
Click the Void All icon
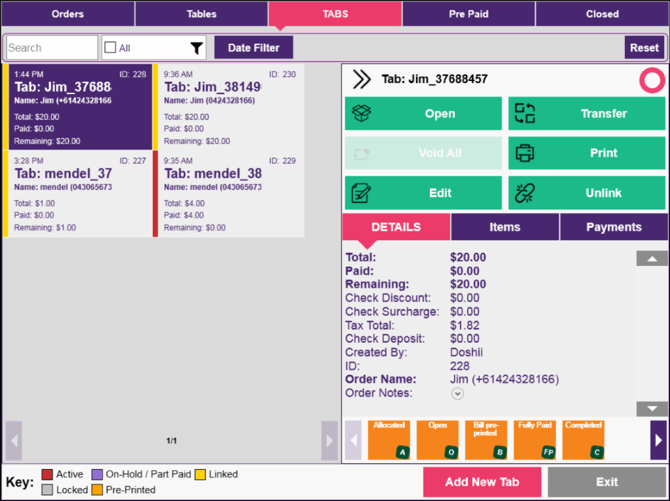pos(361,153)
